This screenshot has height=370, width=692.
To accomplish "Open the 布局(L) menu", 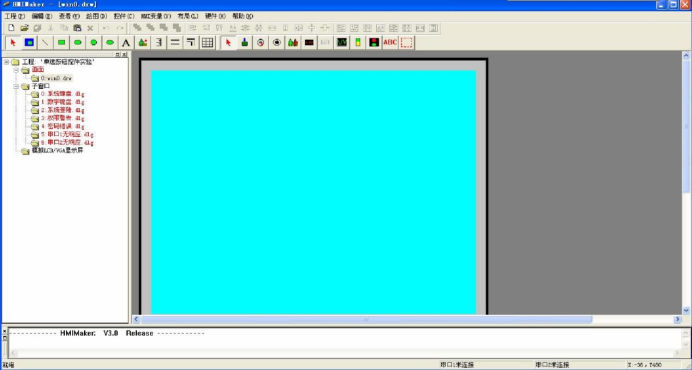I will click(188, 16).
